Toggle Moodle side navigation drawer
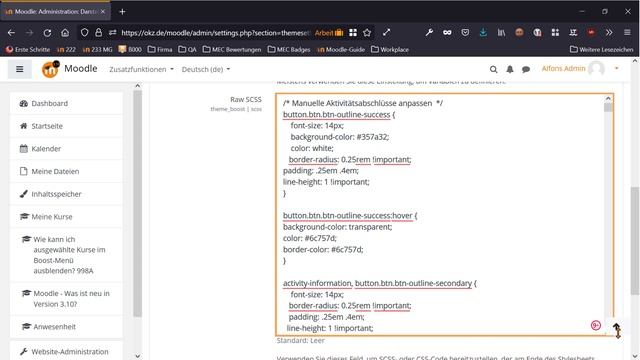This screenshot has width=640, height=360. (x=20, y=69)
